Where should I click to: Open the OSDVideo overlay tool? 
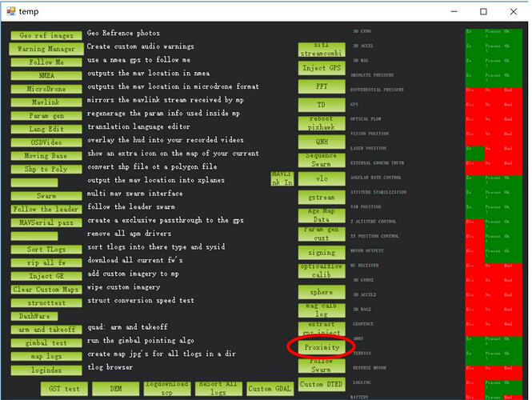point(46,142)
